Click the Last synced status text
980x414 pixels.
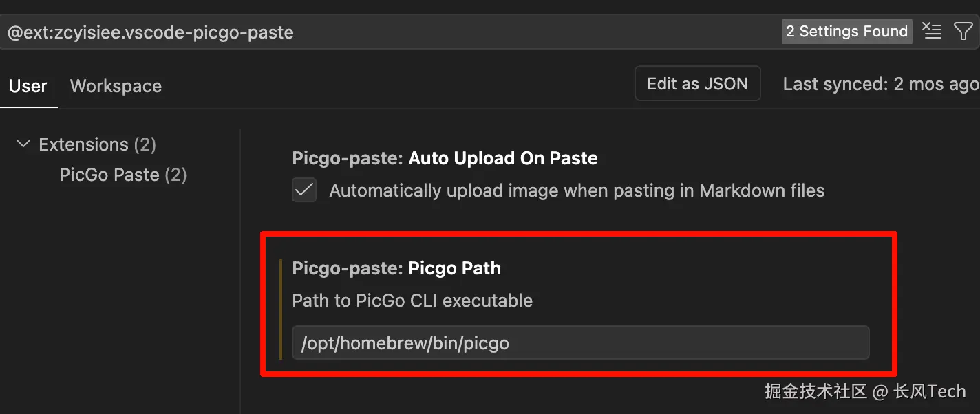point(881,84)
